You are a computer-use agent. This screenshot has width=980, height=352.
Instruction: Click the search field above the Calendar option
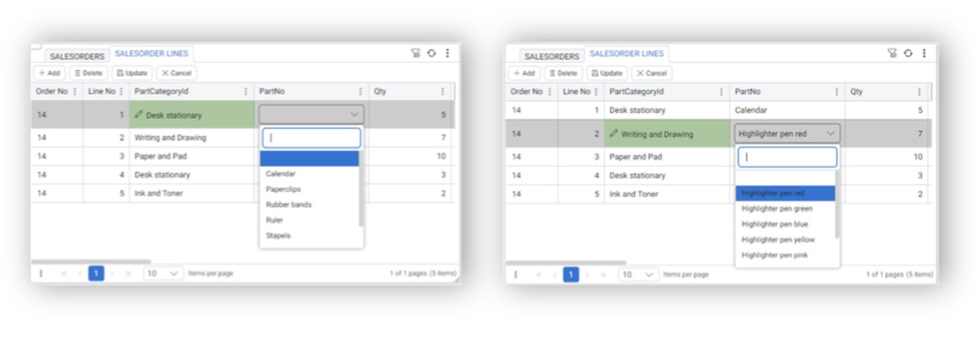[311, 138]
